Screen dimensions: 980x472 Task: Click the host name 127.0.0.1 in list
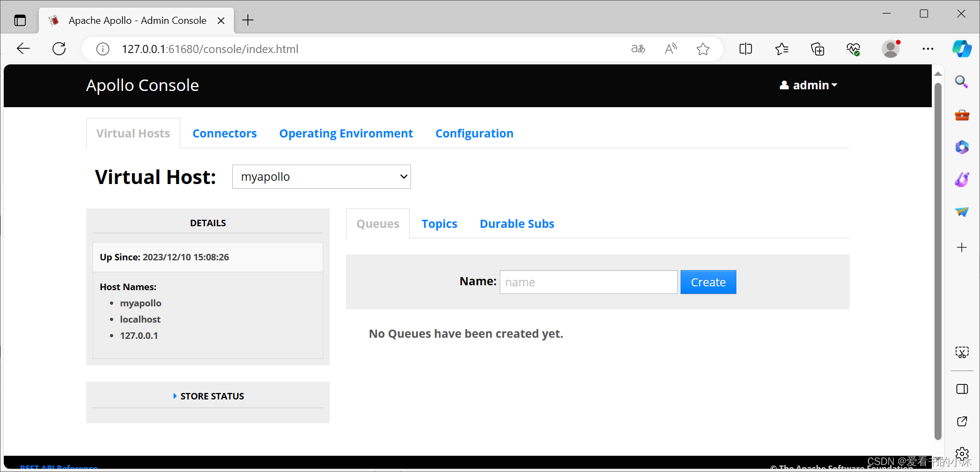pos(139,336)
